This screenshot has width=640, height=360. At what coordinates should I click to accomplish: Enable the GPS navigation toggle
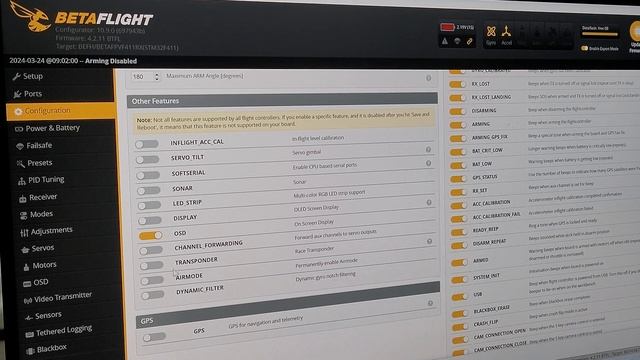coord(154,338)
